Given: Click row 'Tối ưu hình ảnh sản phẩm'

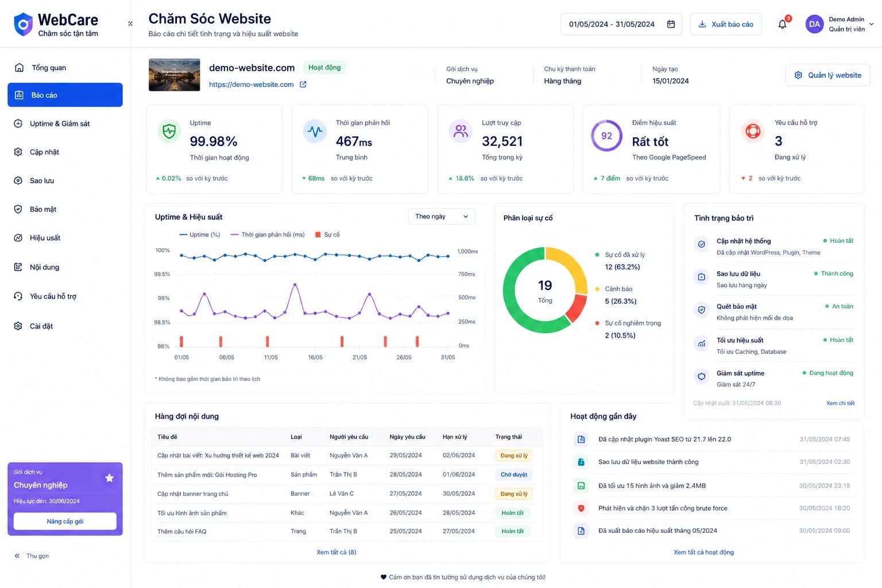Looking at the screenshot, I should pos(346,513).
